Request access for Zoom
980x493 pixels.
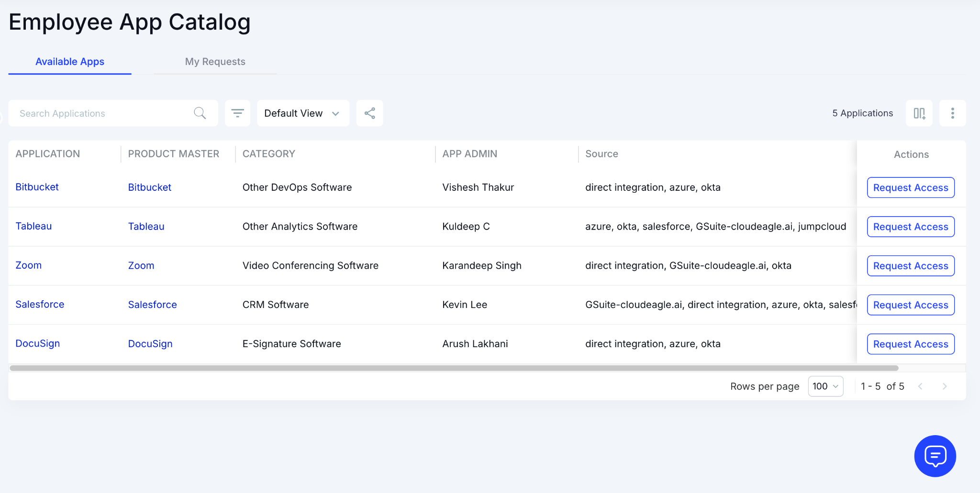click(911, 266)
